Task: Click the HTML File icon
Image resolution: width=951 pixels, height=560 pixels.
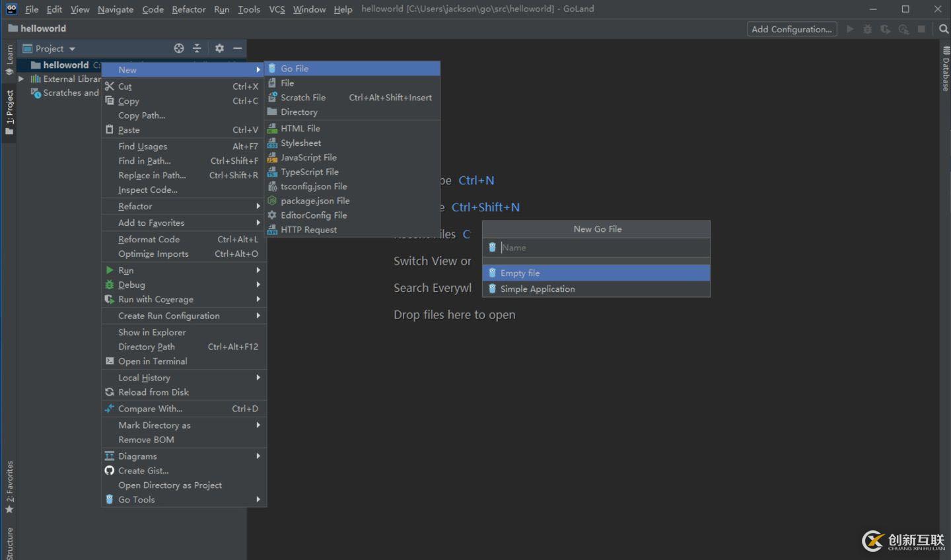Action: [x=272, y=129]
